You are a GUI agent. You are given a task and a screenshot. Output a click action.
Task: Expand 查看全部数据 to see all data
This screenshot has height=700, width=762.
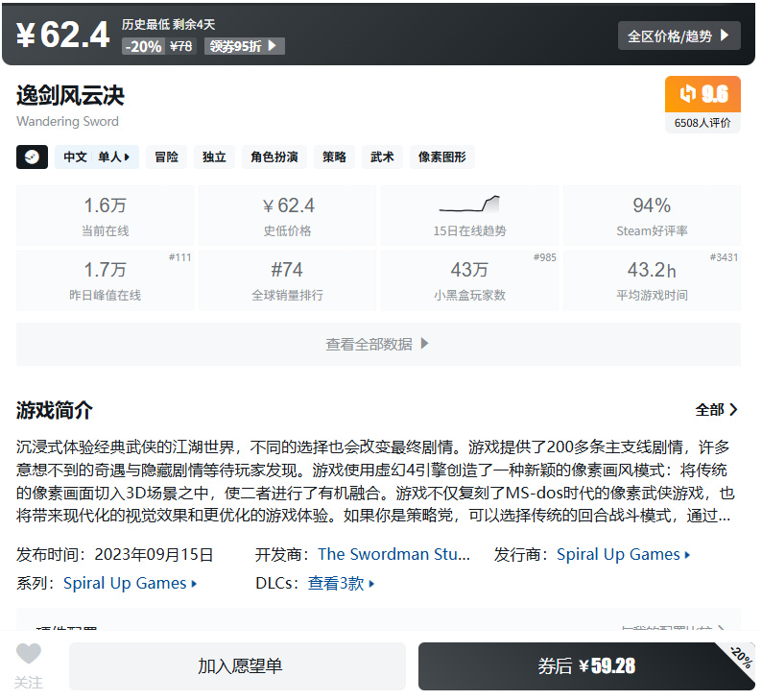[x=378, y=344]
